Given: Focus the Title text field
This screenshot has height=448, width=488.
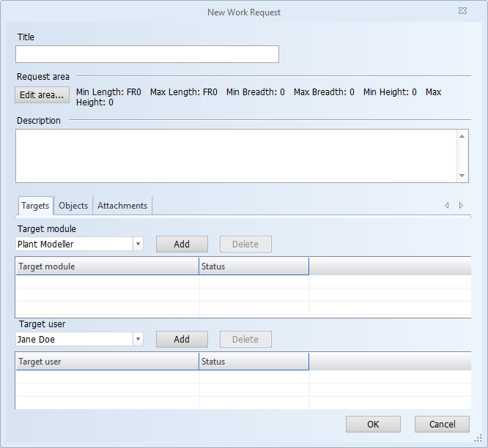Looking at the screenshot, I should tap(147, 54).
